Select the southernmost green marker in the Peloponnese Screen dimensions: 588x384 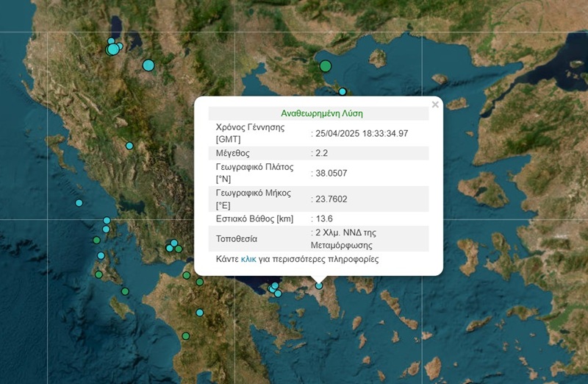[186, 335]
